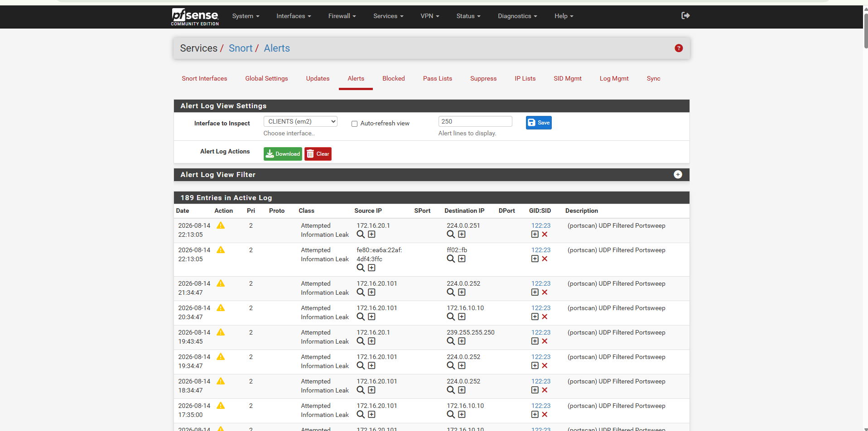
Task: Select the Alerts tab
Action: pyautogui.click(x=356, y=78)
